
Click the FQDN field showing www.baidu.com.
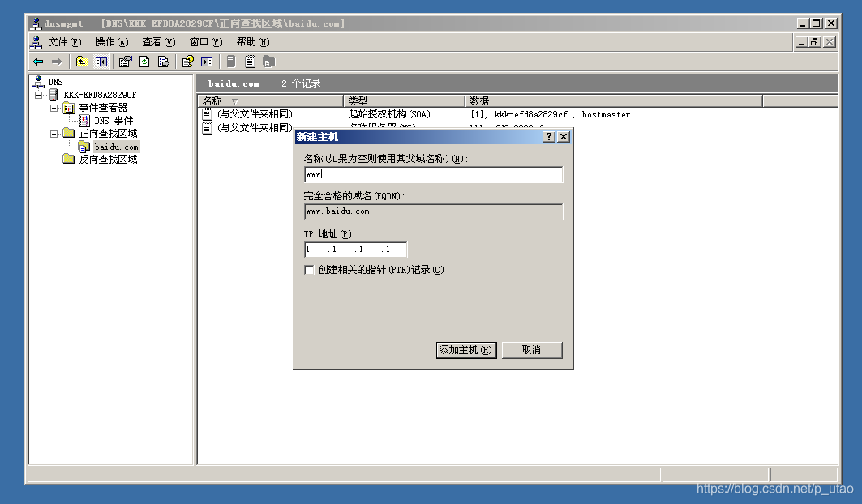pyautogui.click(x=433, y=211)
